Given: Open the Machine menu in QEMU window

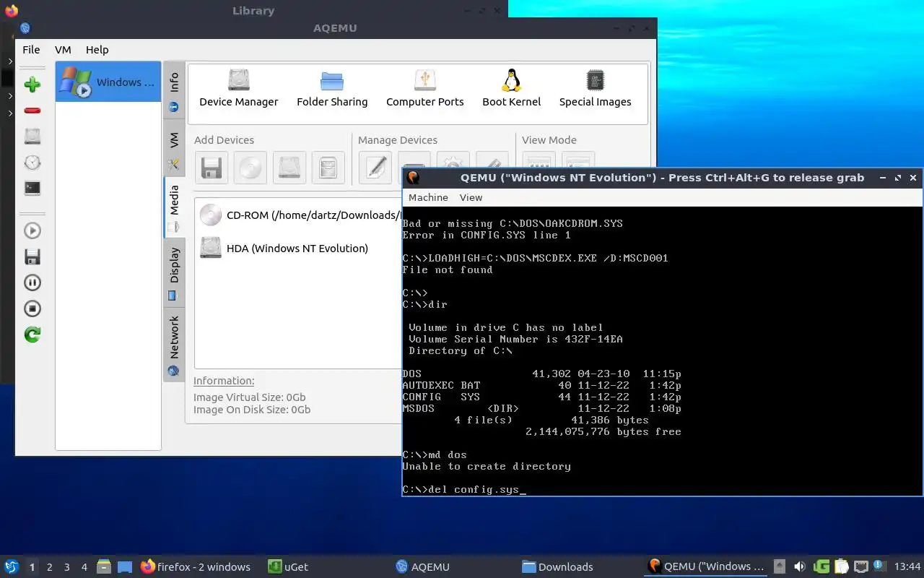Looking at the screenshot, I should 428,197.
